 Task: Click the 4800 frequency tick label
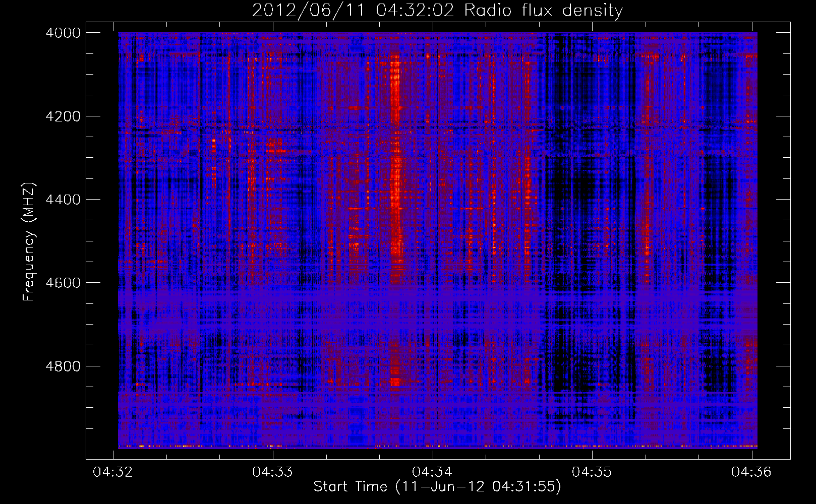(63, 366)
